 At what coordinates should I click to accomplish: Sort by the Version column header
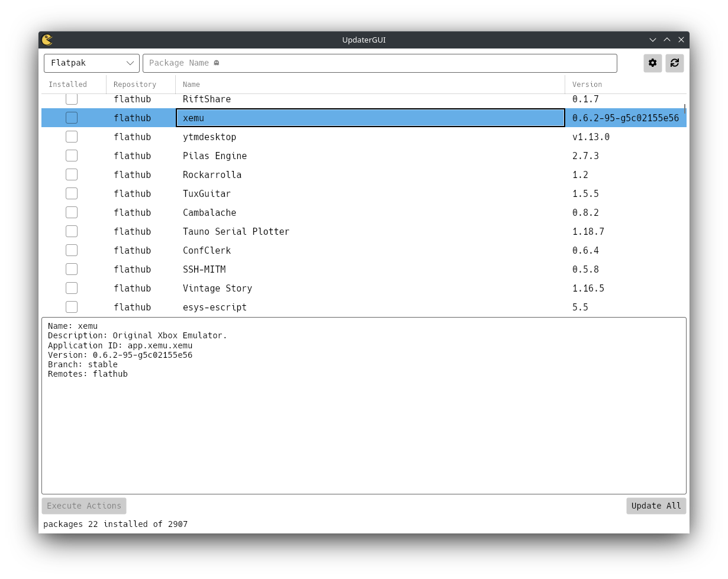(x=626, y=85)
